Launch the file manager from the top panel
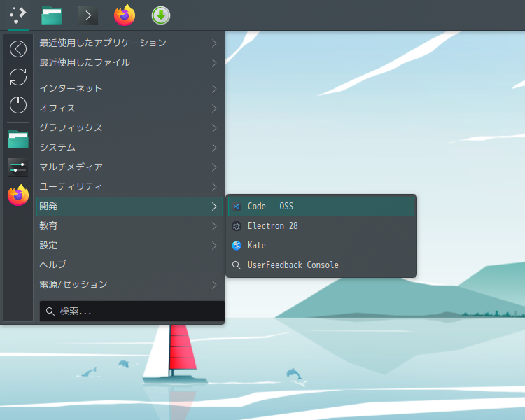Viewport: 525px width, 420px height. (x=52, y=15)
